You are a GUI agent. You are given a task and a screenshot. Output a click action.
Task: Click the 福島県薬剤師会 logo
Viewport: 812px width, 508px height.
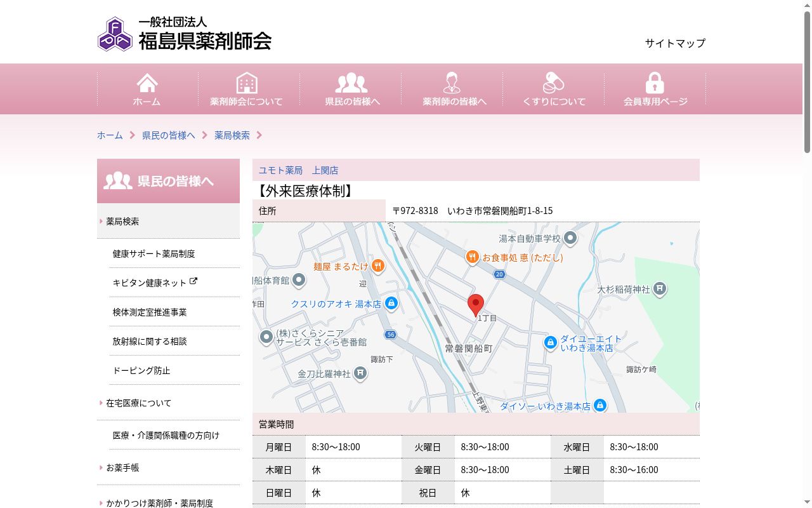point(185,34)
